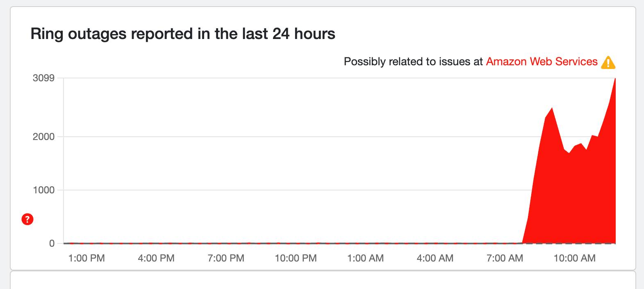Image resolution: width=644 pixels, height=289 pixels.
Task: Select the 4:00 AM time label
Action: coord(435,258)
